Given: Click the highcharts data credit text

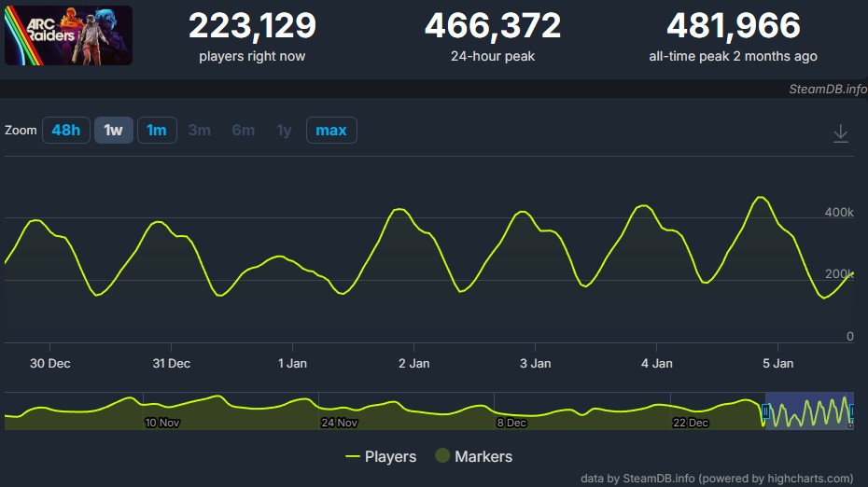Looking at the screenshot, I should [717, 478].
